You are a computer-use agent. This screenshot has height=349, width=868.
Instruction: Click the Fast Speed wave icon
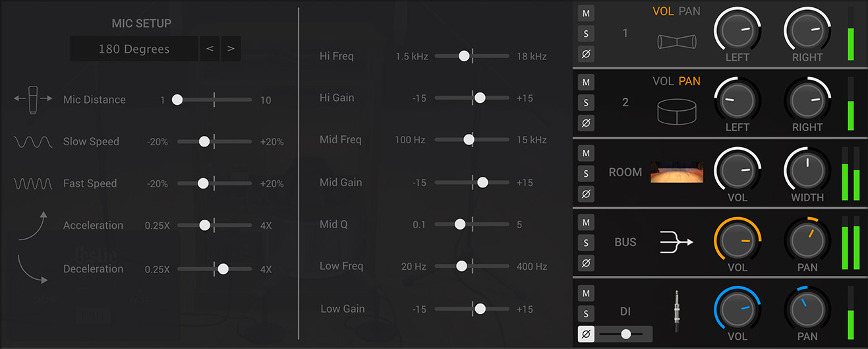tap(33, 183)
